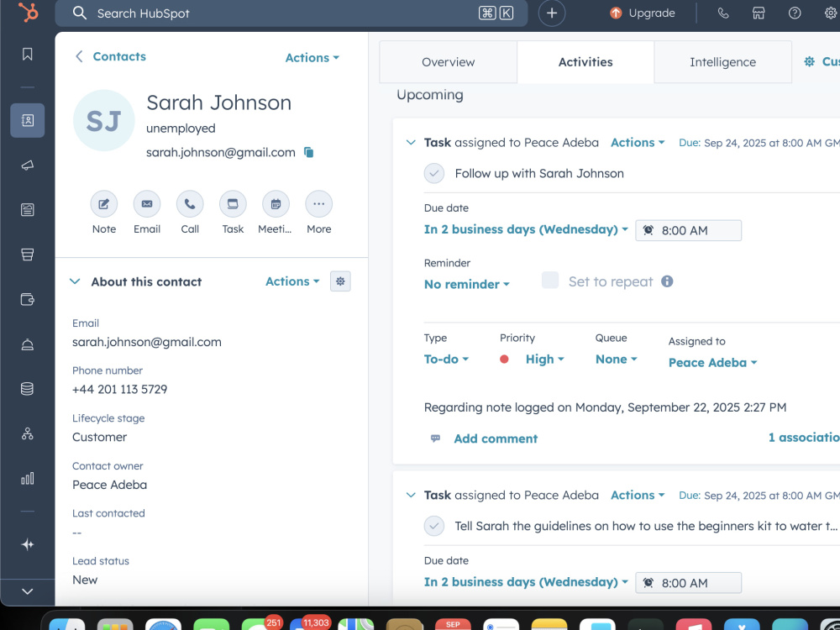Expand the sidebar bottom chevron
This screenshot has width=840, height=630.
pos(28,591)
